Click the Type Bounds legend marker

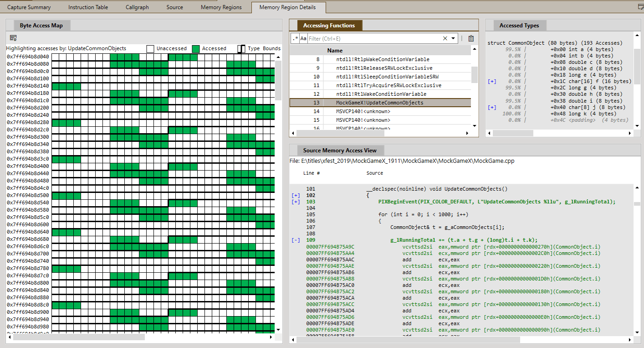241,48
